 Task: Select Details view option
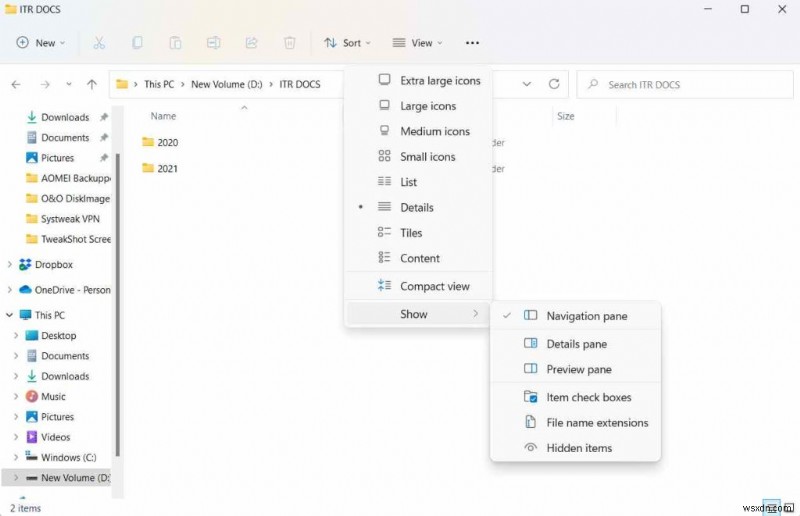tap(418, 207)
